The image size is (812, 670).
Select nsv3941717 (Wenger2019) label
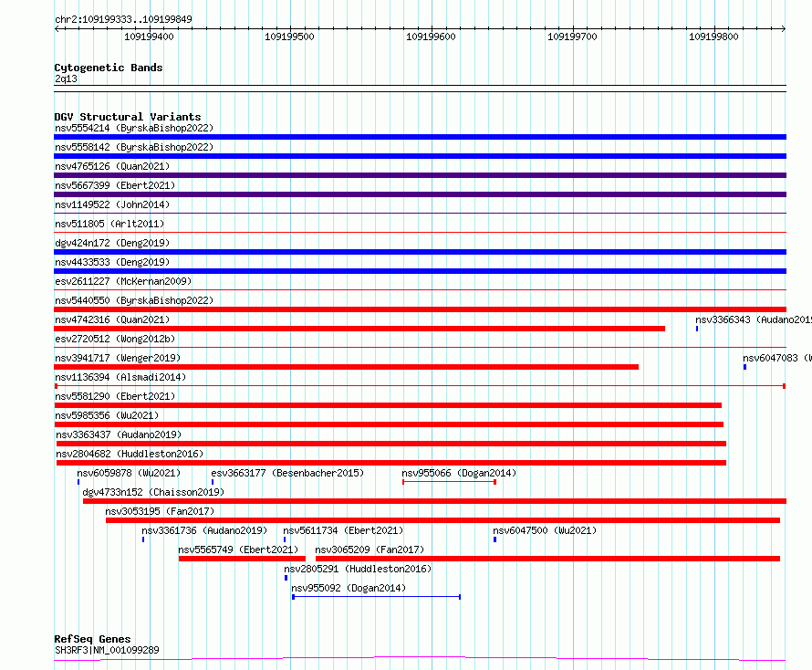tap(118, 358)
